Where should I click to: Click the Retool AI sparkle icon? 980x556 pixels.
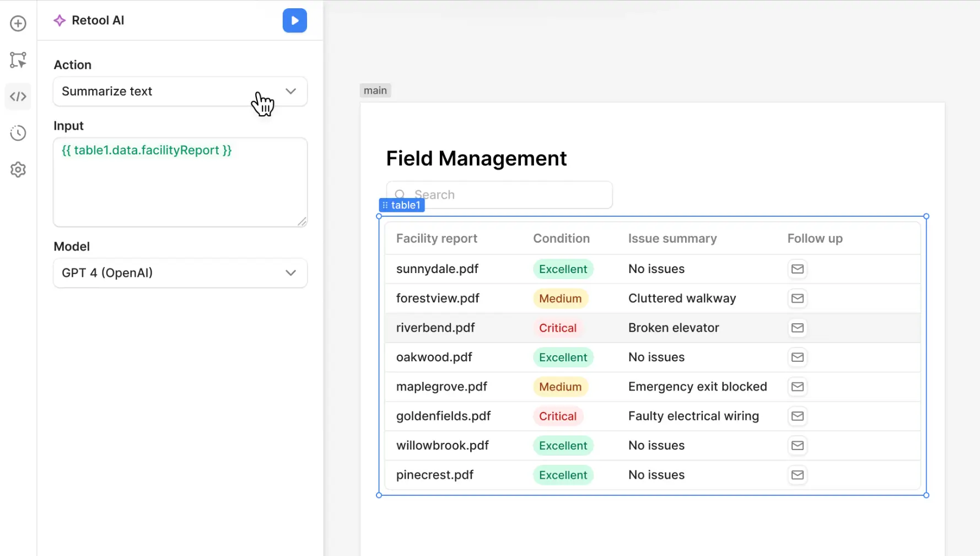click(x=59, y=20)
